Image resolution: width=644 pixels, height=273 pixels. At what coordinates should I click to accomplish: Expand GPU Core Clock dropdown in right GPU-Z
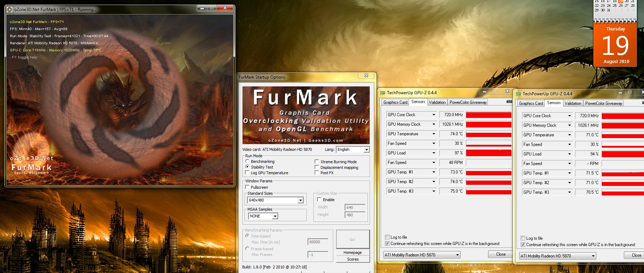click(569, 116)
